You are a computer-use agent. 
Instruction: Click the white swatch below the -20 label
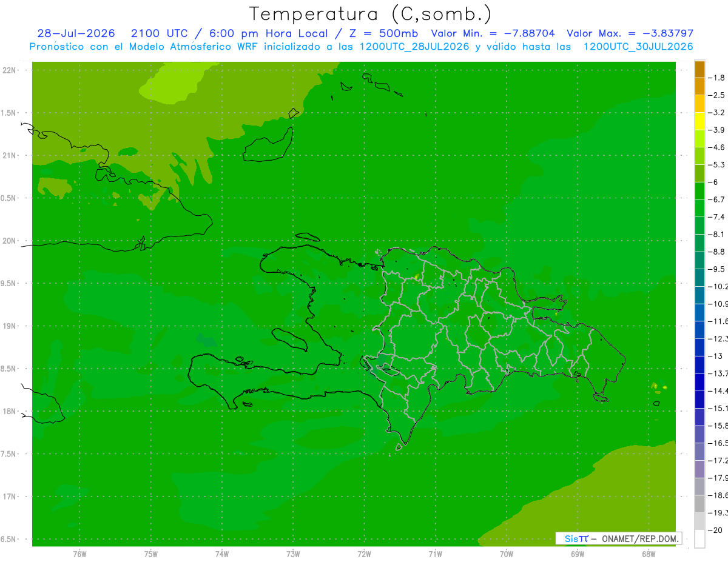(x=699, y=538)
